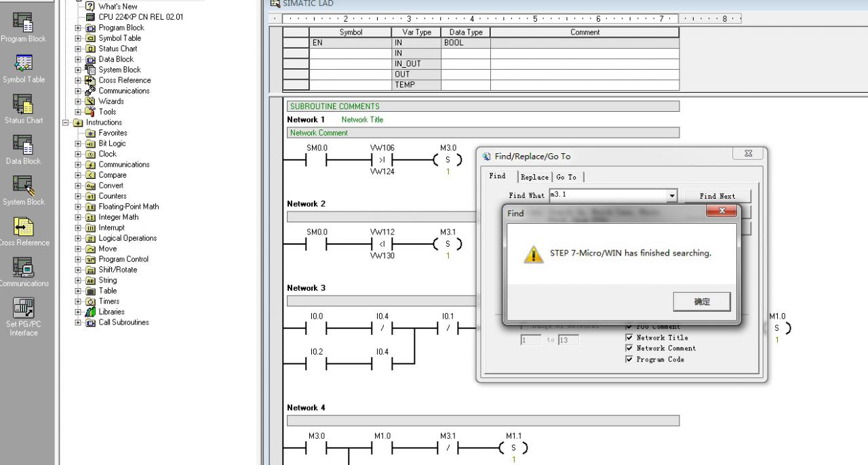Select the Convert instructions folder
The height and width of the screenshot is (465, 868).
111,185
